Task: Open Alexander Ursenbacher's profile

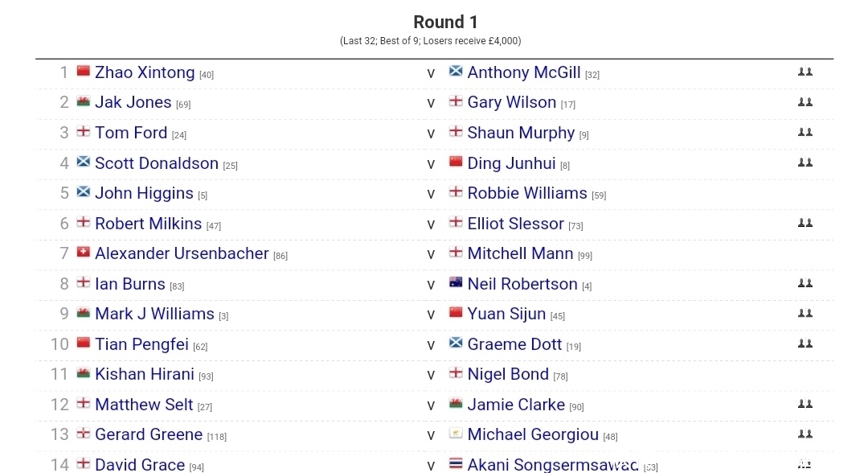Action: point(182,253)
